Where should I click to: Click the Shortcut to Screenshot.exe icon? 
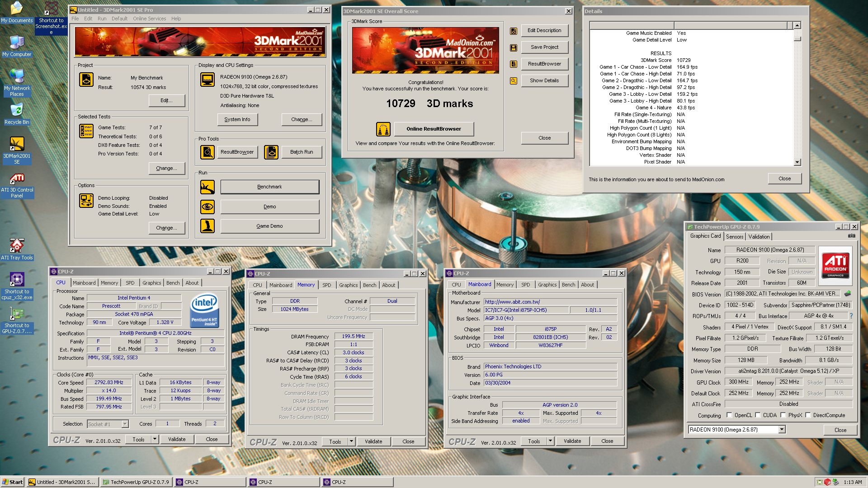click(51, 18)
